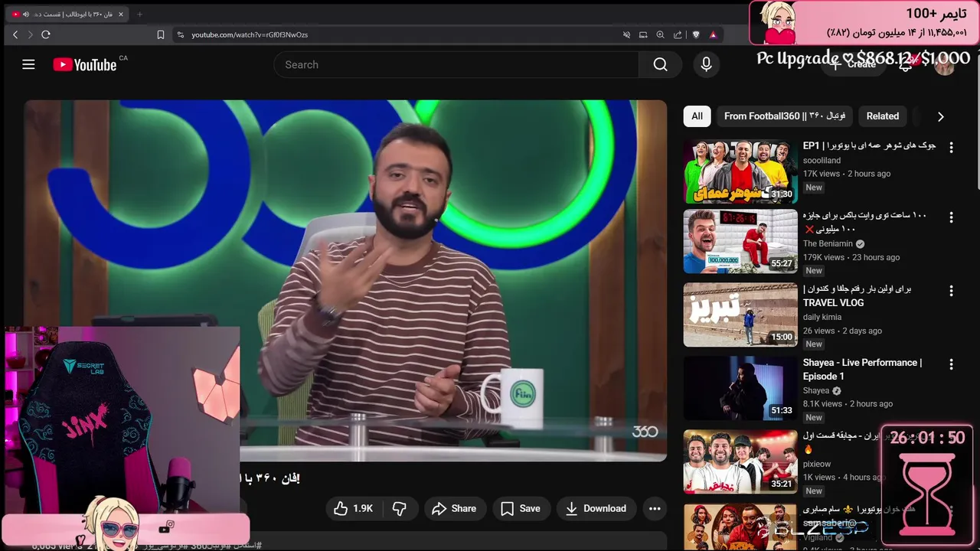The width and height of the screenshot is (980, 551).
Task: Start voice search with microphone
Action: click(706, 65)
